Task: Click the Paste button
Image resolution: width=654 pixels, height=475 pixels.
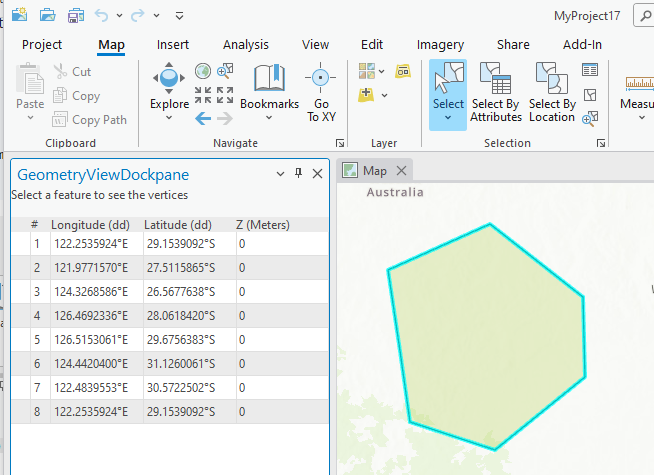Action: 30,90
